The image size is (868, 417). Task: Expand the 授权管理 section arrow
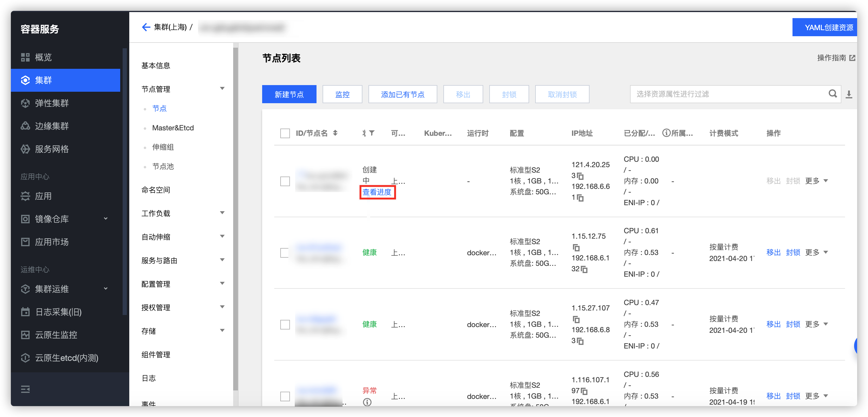pos(222,307)
